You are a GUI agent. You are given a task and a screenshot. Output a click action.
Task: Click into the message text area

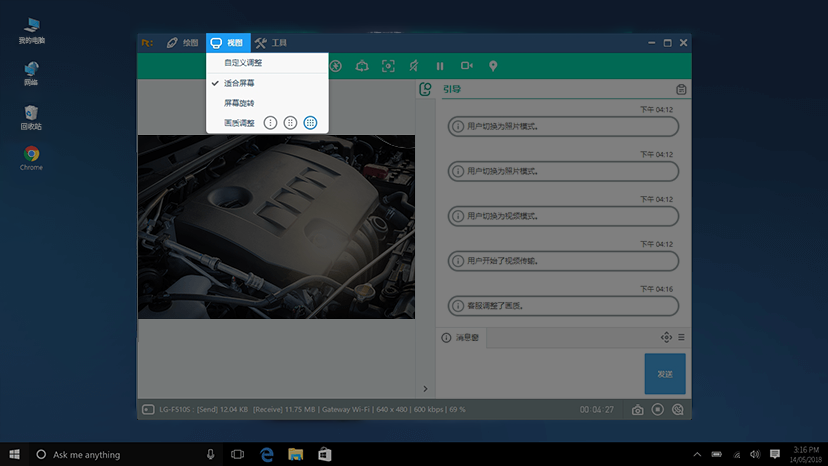pyautogui.click(x=540, y=374)
